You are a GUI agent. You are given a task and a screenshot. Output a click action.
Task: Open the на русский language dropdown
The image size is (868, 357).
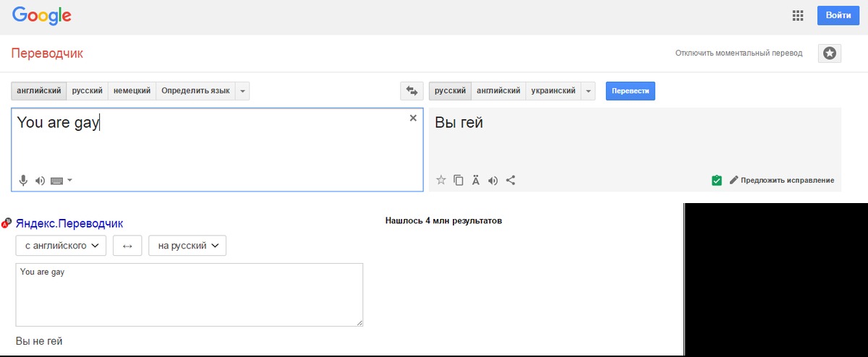click(x=187, y=246)
